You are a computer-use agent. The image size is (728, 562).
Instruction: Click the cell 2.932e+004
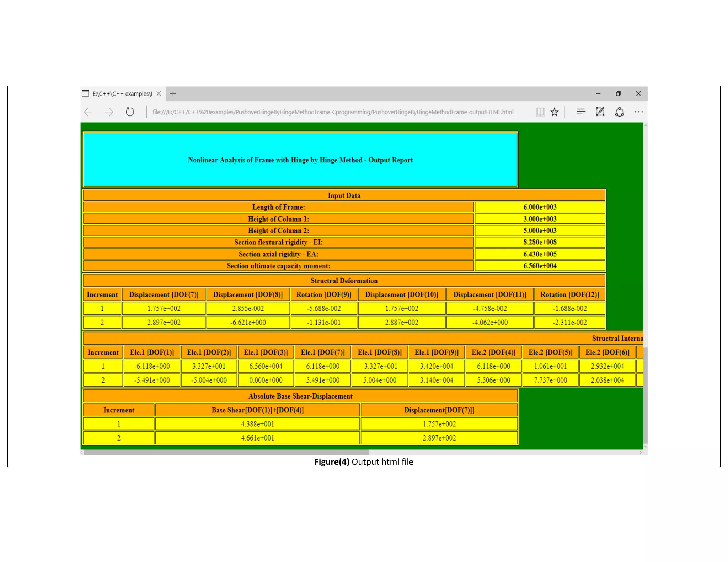coord(607,367)
